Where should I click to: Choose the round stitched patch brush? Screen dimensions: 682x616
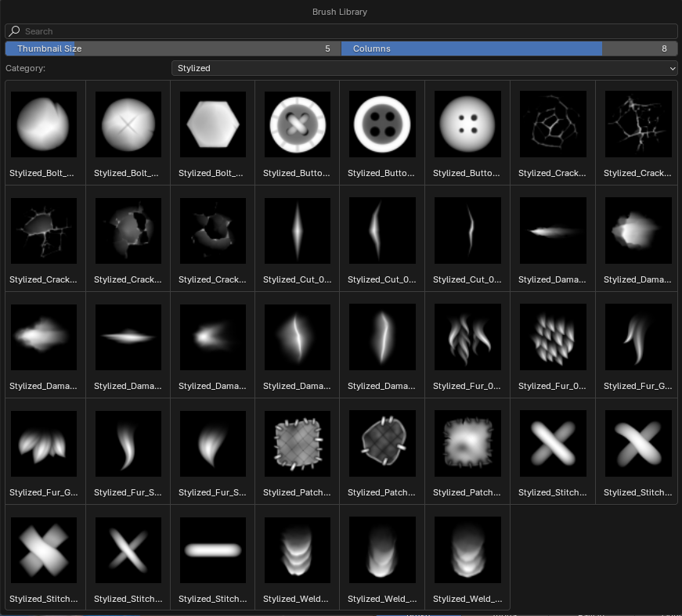(382, 443)
